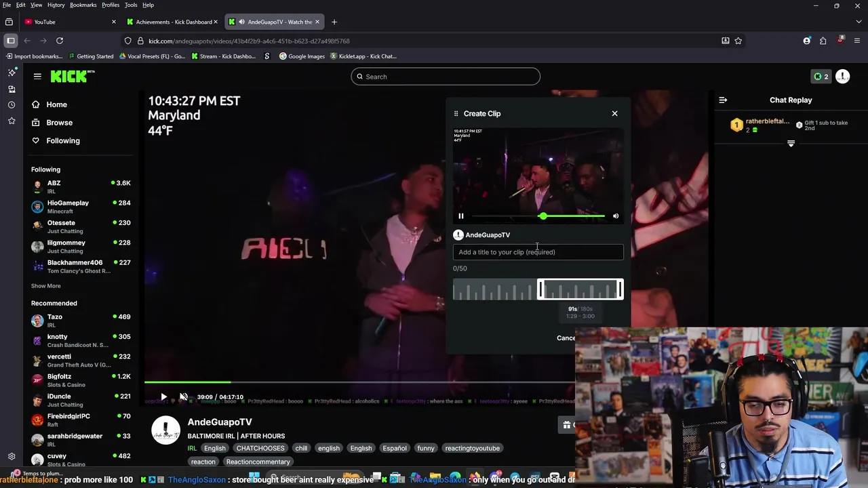Play the main video

coord(163,397)
